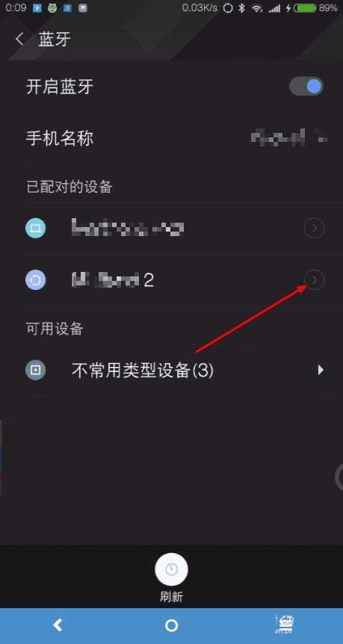Tap the recents icon in navigation bar
This screenshot has height=644, width=343.
285,625
